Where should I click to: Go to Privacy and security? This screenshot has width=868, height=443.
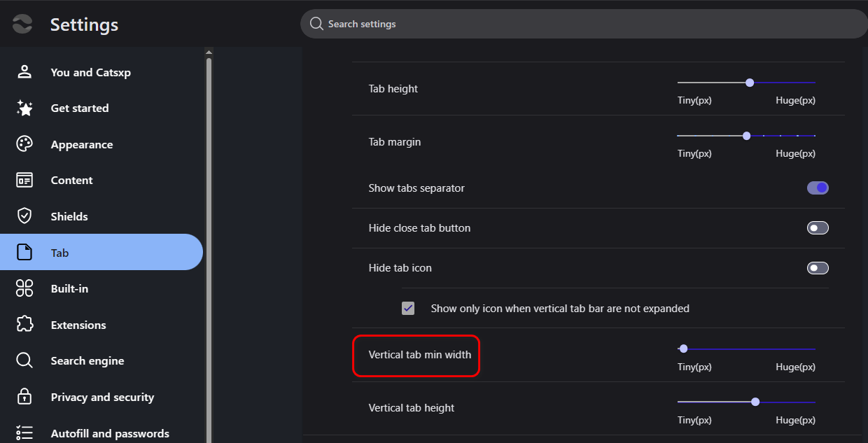101,397
